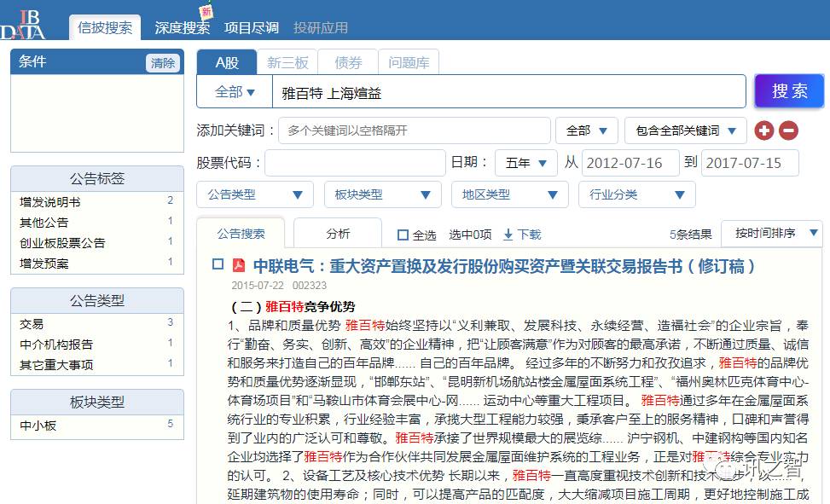Switch to the 信披搜索 top tab
830x504 pixels.
coord(105,27)
